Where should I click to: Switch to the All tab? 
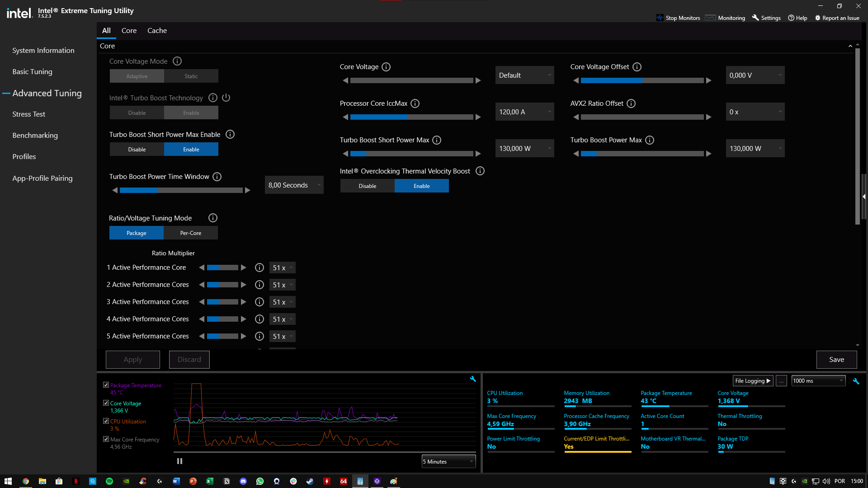coord(106,30)
